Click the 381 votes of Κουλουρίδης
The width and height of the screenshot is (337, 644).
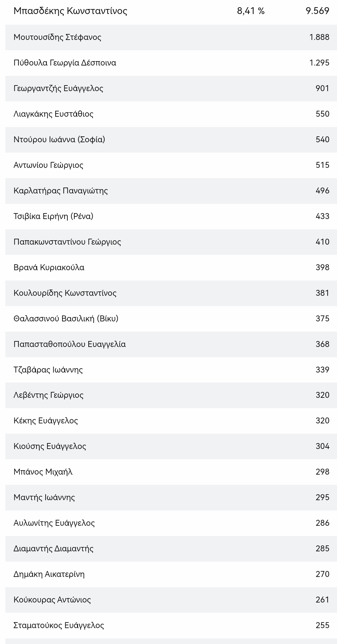322,293
